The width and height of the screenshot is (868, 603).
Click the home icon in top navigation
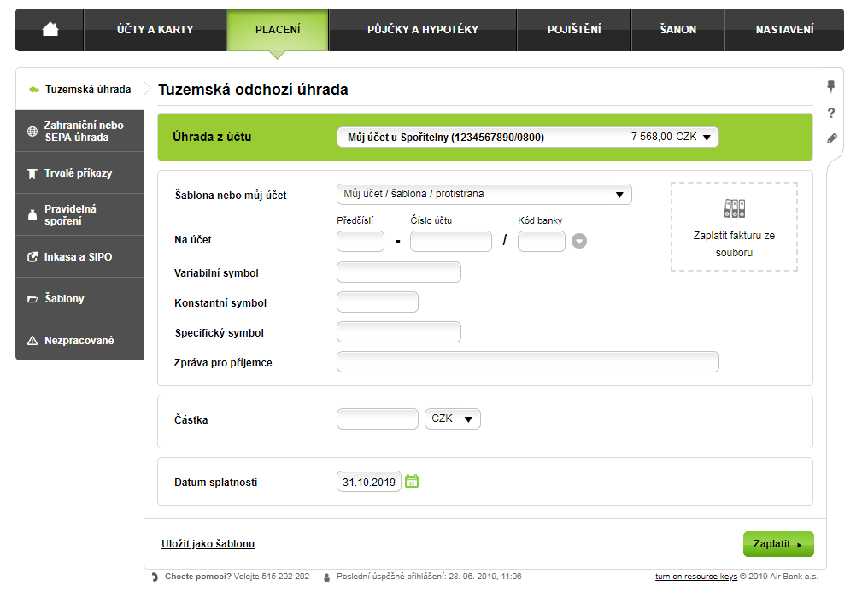(50, 30)
